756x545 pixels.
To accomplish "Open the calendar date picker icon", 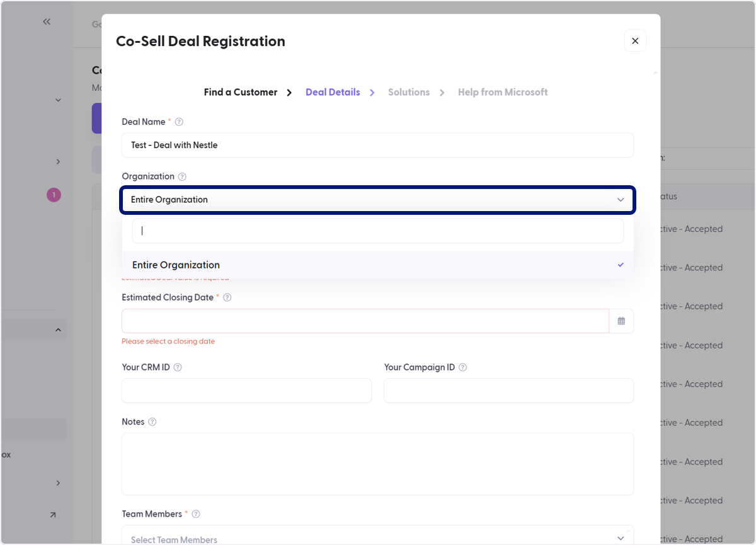I will coord(621,321).
